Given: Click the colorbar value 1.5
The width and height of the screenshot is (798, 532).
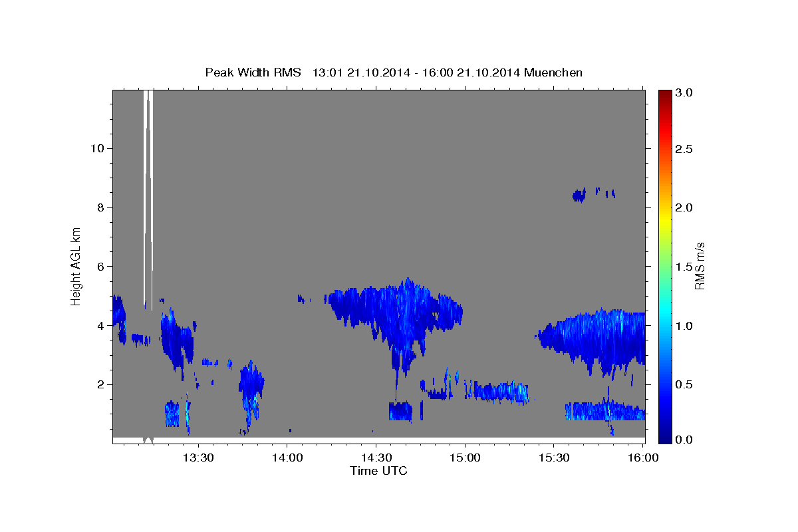Looking at the screenshot, I should (684, 267).
